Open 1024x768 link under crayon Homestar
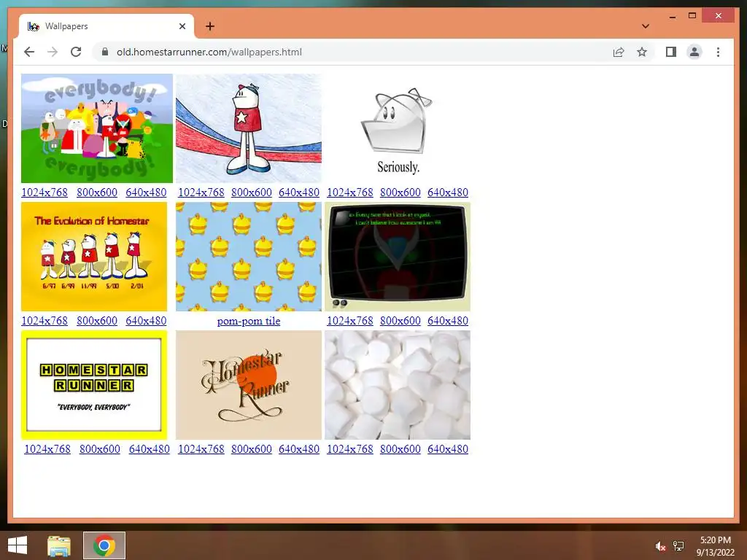The image size is (747, 560). click(201, 192)
